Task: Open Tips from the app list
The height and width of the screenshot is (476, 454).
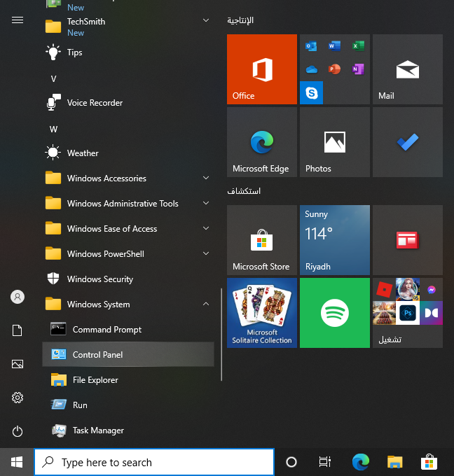Action: click(x=128, y=52)
